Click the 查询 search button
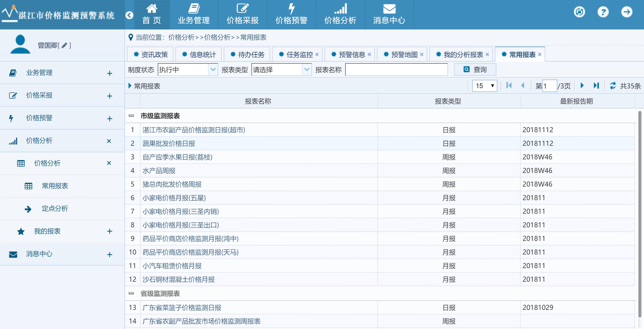This screenshot has height=329, width=644. click(475, 69)
